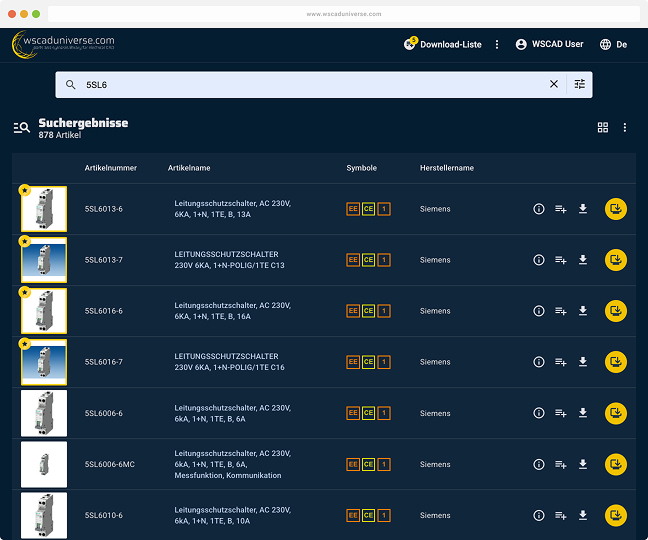Open results options three-dot menu
The height and width of the screenshot is (540, 648).
coord(625,128)
